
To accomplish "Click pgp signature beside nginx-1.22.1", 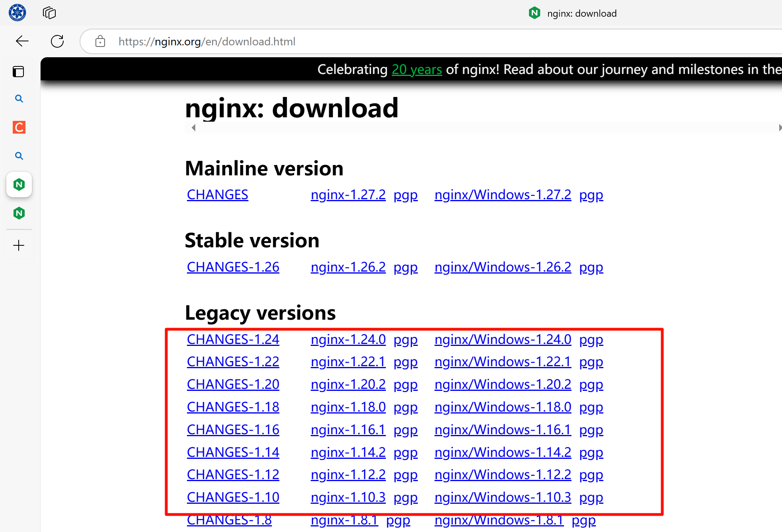I will coord(405,362).
